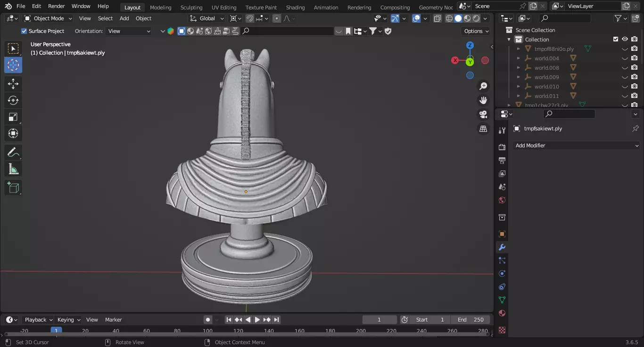Click the End frame 250 field

(x=470, y=320)
